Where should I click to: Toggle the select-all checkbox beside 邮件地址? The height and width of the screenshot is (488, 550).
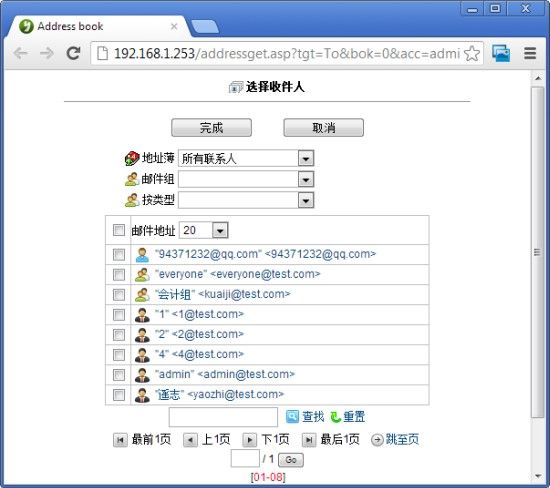pos(119,230)
